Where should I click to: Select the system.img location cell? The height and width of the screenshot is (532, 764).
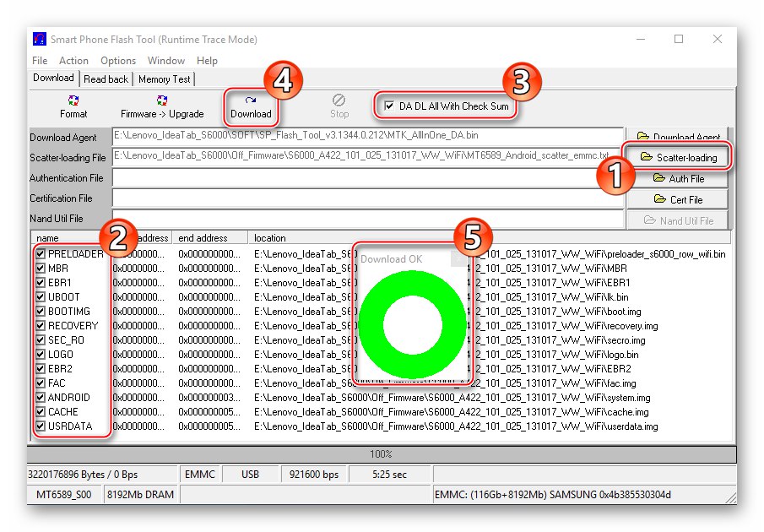click(452, 398)
